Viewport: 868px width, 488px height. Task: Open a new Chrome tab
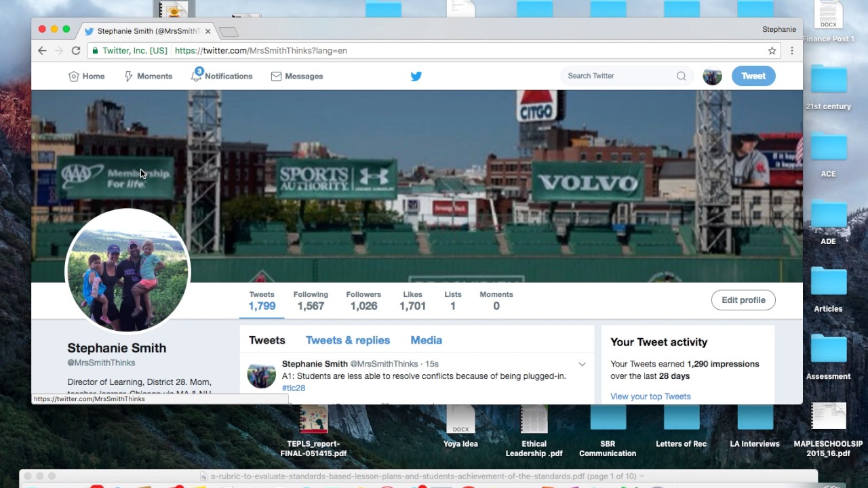pos(229,32)
